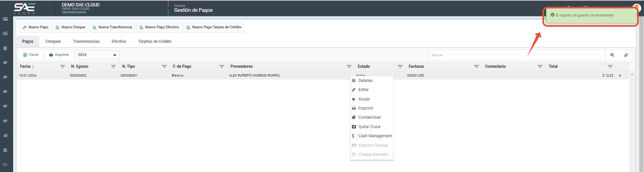Sort by the Proveedores column header
The image size is (644, 172).
tap(241, 67)
